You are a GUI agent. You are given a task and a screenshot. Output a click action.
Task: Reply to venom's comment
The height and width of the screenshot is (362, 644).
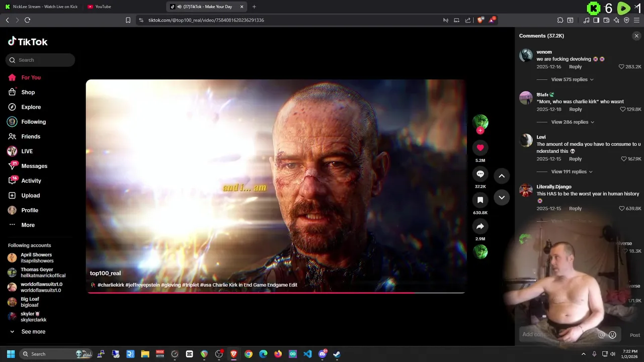pyautogui.click(x=575, y=67)
